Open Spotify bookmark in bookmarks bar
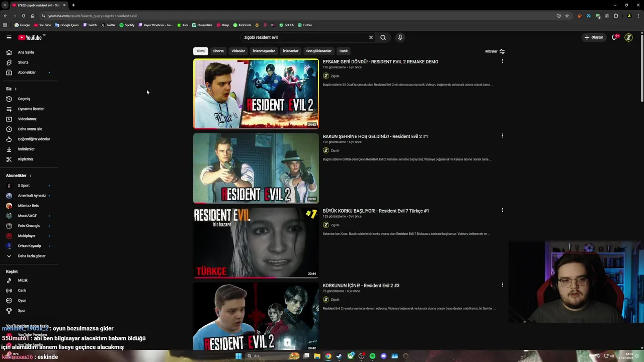Image resolution: width=644 pixels, height=362 pixels. (127, 25)
